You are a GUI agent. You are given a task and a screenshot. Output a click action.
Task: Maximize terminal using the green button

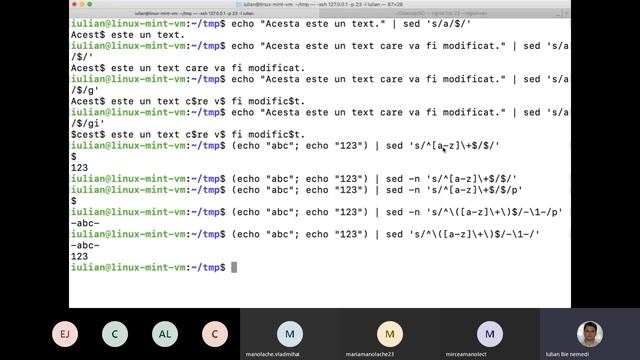[90, 4]
